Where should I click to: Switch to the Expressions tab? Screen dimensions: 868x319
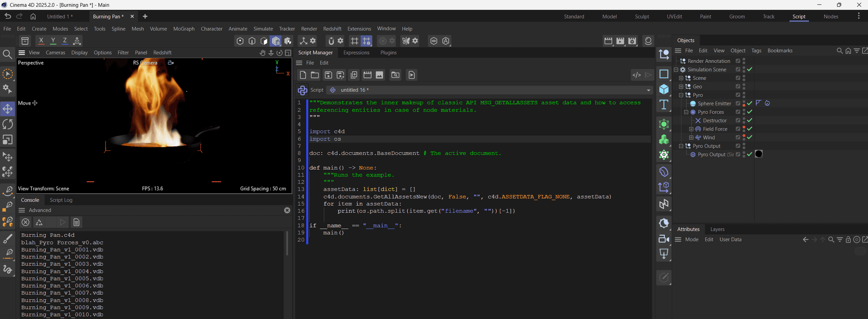pos(356,53)
